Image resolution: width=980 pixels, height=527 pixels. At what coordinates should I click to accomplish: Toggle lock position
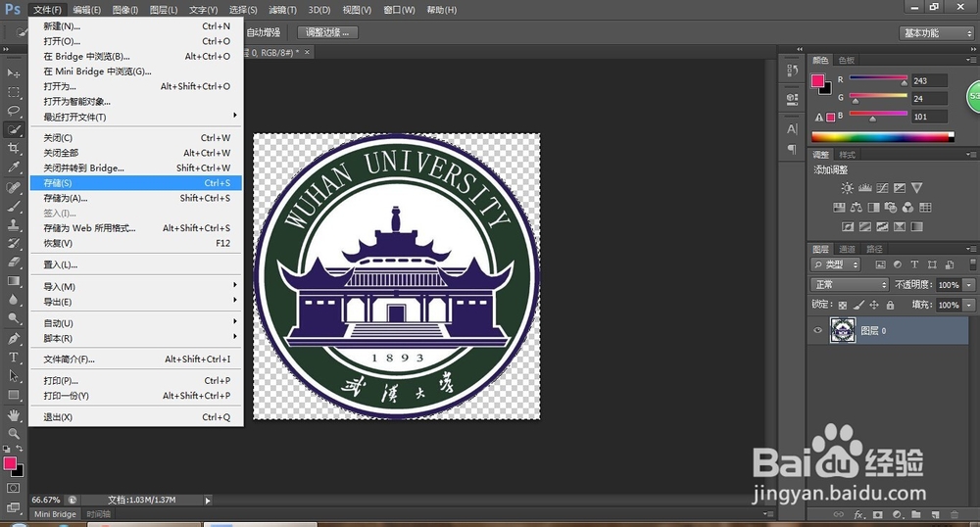pyautogui.click(x=874, y=305)
